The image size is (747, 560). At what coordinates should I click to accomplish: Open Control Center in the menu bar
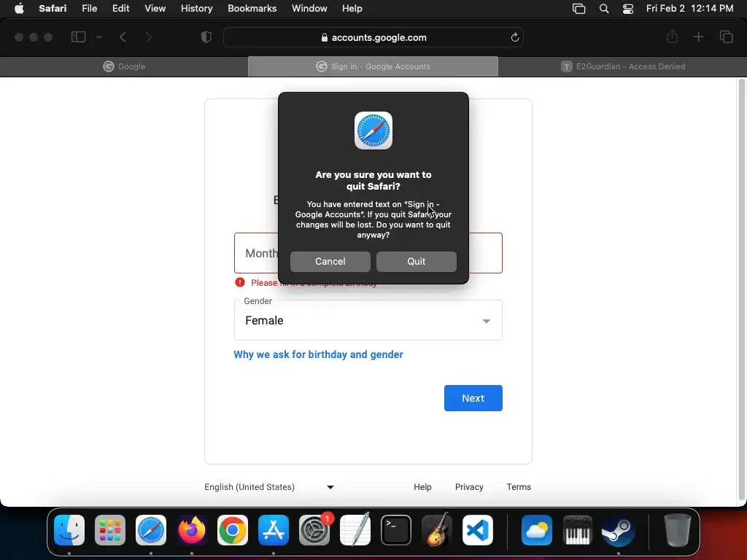point(628,9)
